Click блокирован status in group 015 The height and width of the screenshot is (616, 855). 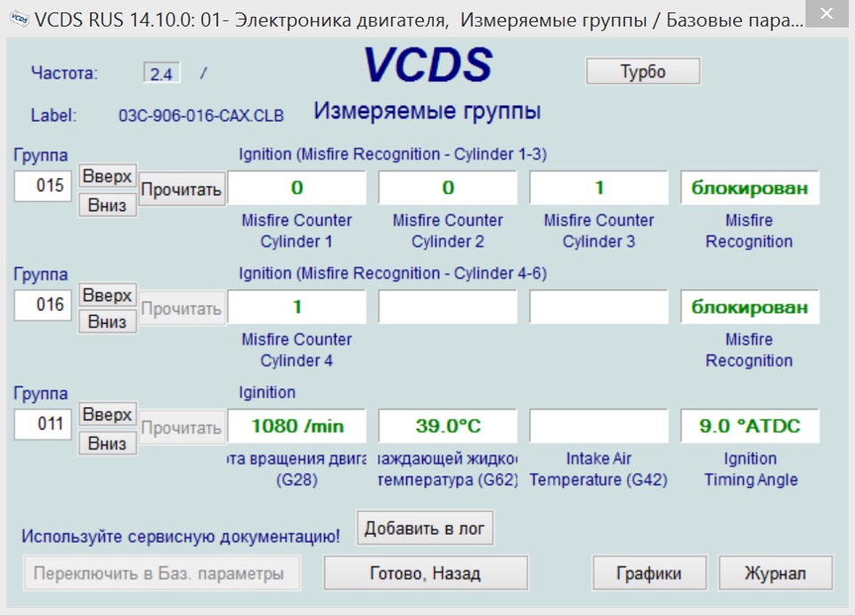750,188
